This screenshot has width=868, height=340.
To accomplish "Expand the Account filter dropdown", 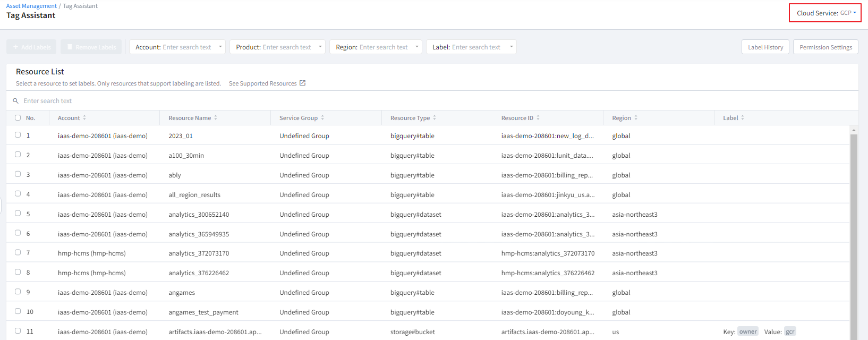I will coord(220,47).
